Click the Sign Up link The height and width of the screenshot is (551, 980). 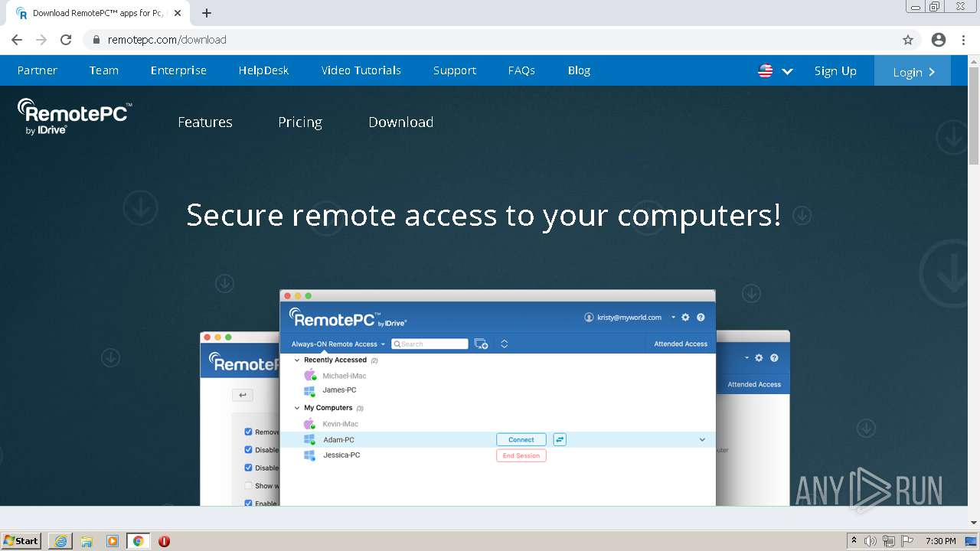coord(835,71)
